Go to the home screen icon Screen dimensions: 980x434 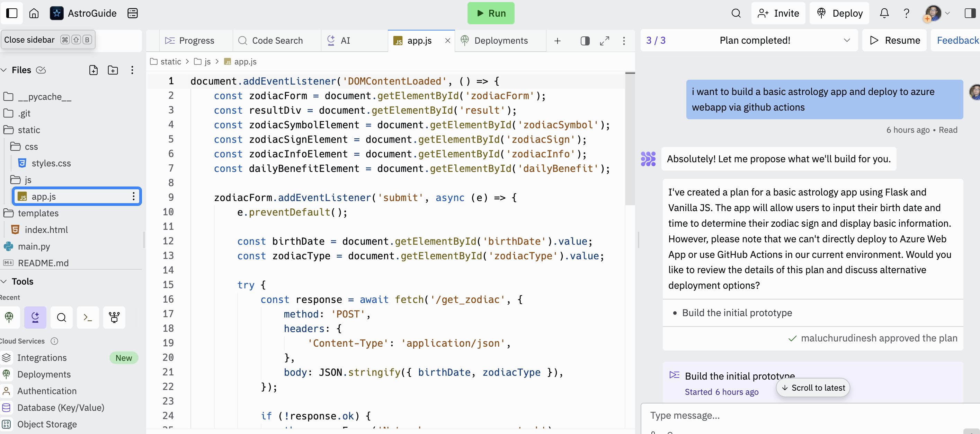pyautogui.click(x=34, y=13)
